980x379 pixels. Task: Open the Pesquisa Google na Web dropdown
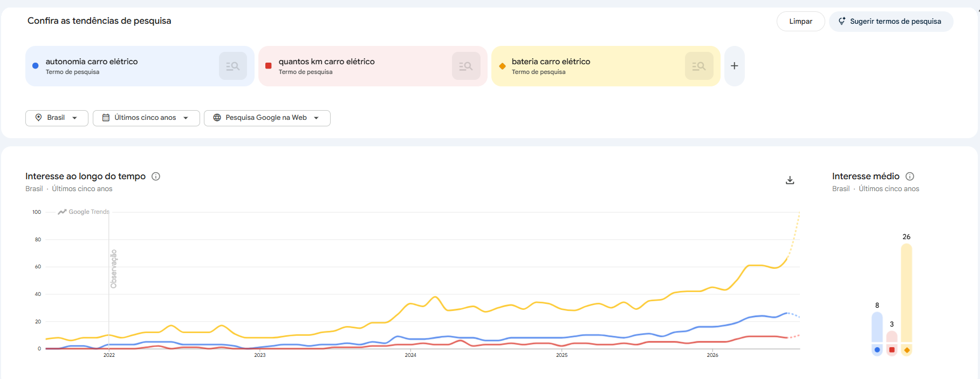(267, 118)
